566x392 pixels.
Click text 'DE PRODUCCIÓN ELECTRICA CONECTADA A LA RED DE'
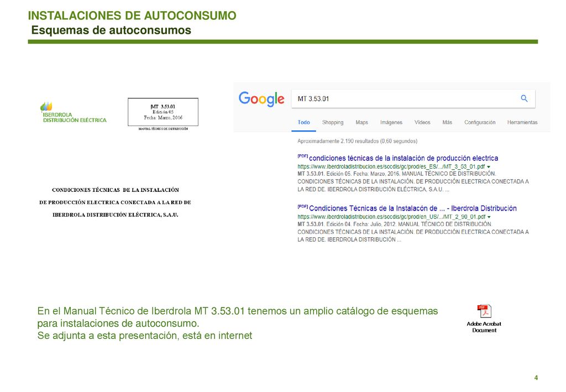point(115,202)
